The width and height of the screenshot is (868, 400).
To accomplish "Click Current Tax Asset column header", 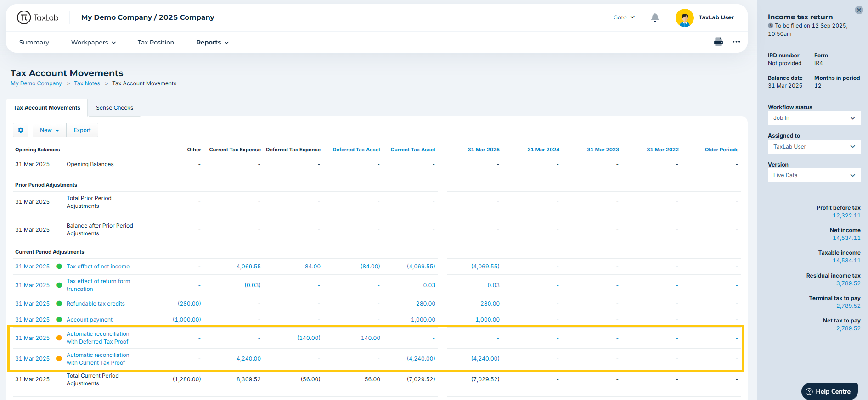I will 413,150.
